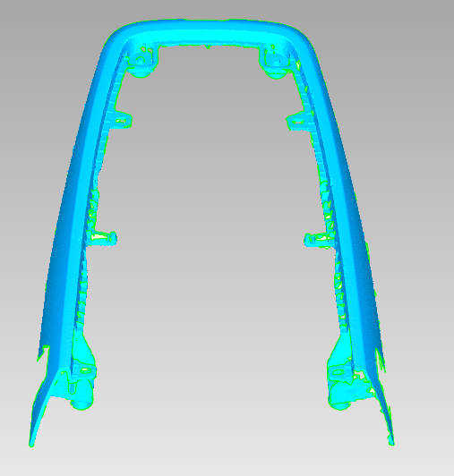Pick the top center of the frame arch
454x476 pixels.
point(210,30)
